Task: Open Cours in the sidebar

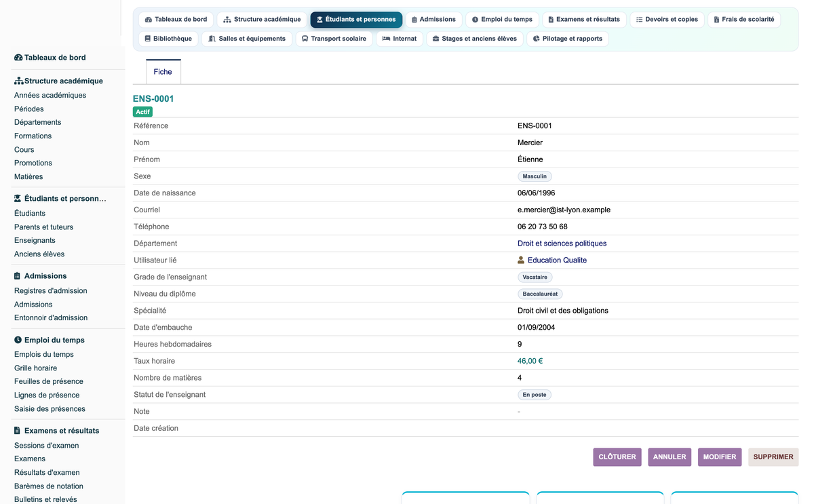Action: pos(24,150)
